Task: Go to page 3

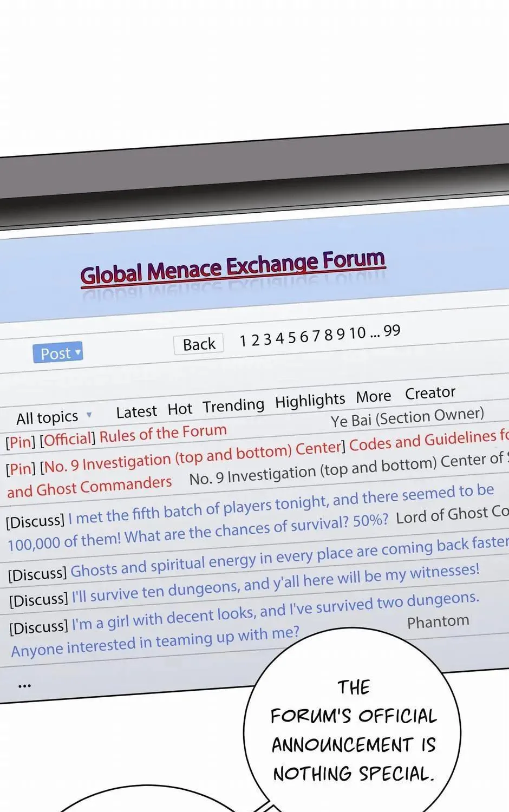Action: pos(267,339)
